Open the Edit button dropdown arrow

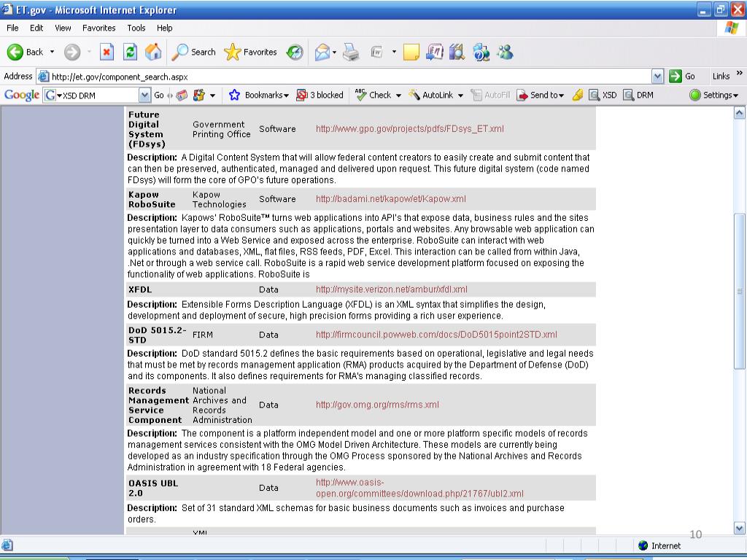394,52
